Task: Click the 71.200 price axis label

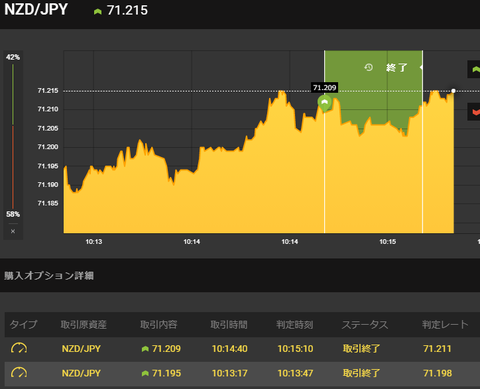Action: [48, 147]
